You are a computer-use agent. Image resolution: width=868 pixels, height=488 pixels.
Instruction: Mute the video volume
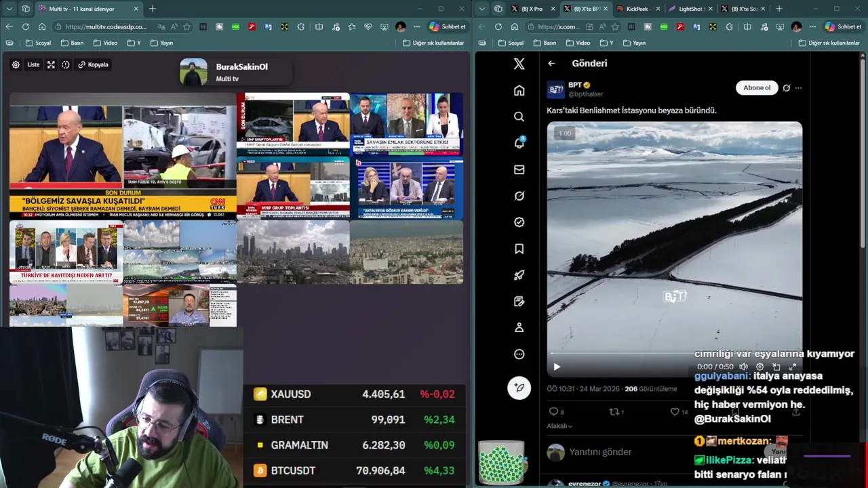[x=743, y=367]
